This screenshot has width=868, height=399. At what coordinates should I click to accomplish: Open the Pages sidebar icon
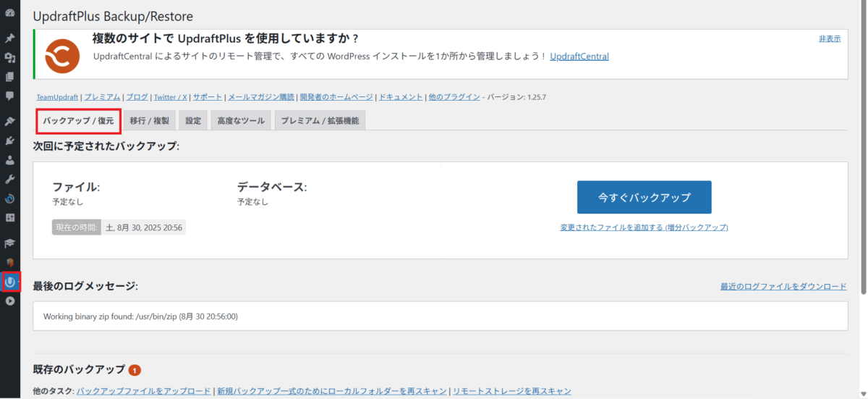pyautogui.click(x=10, y=76)
